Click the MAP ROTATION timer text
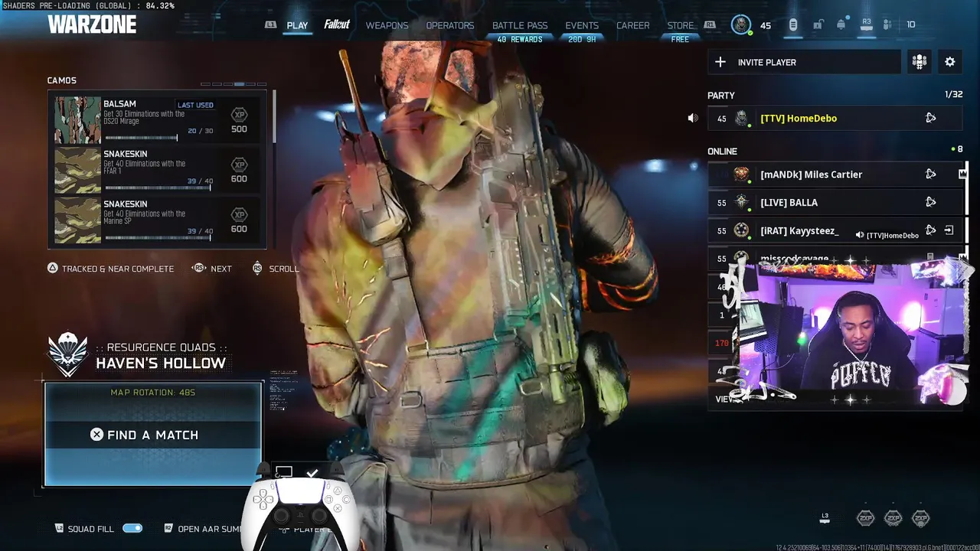The height and width of the screenshot is (551, 980). click(153, 392)
